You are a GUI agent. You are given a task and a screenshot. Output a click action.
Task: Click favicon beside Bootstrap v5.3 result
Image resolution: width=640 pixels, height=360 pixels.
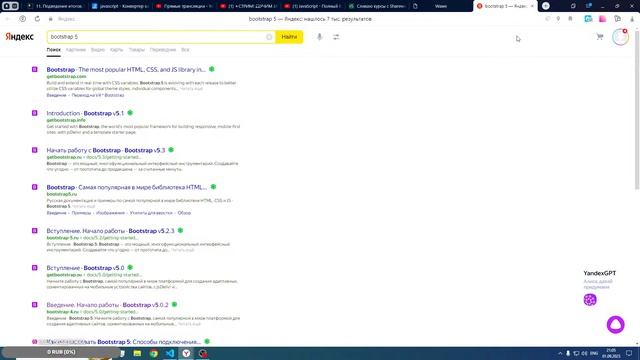pyautogui.click(x=35, y=150)
